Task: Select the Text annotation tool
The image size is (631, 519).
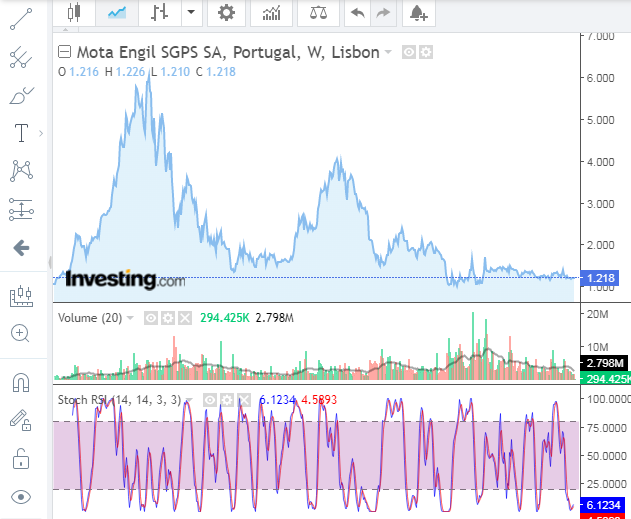Action: pos(21,133)
